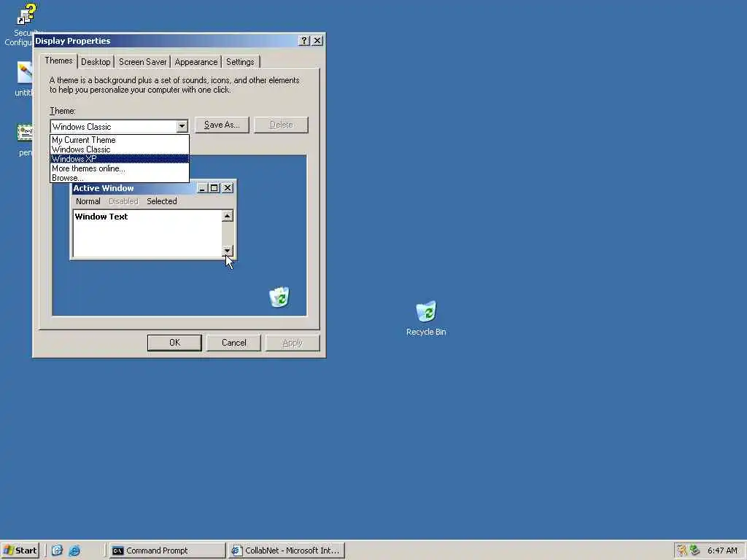Click the first system tray icon
Screen dimensions: 747x560
tap(682, 551)
